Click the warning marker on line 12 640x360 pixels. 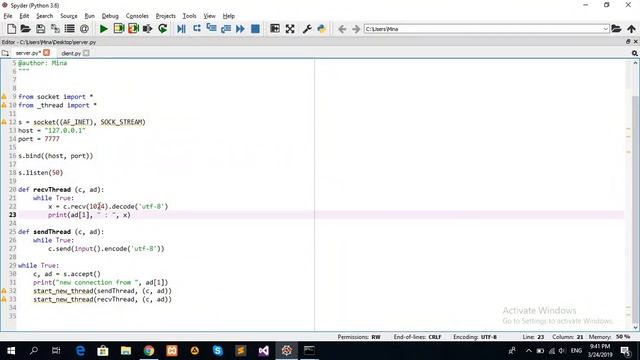[4, 122]
